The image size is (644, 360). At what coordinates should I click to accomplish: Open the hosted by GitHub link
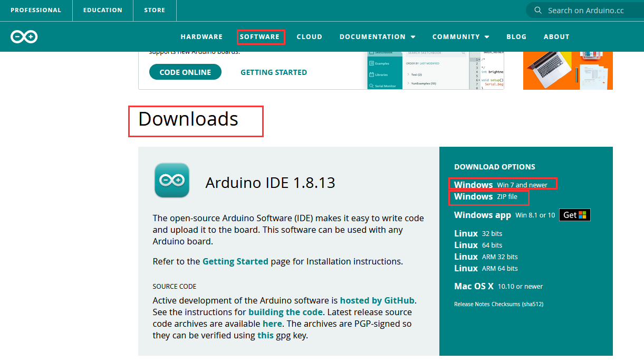(x=377, y=300)
